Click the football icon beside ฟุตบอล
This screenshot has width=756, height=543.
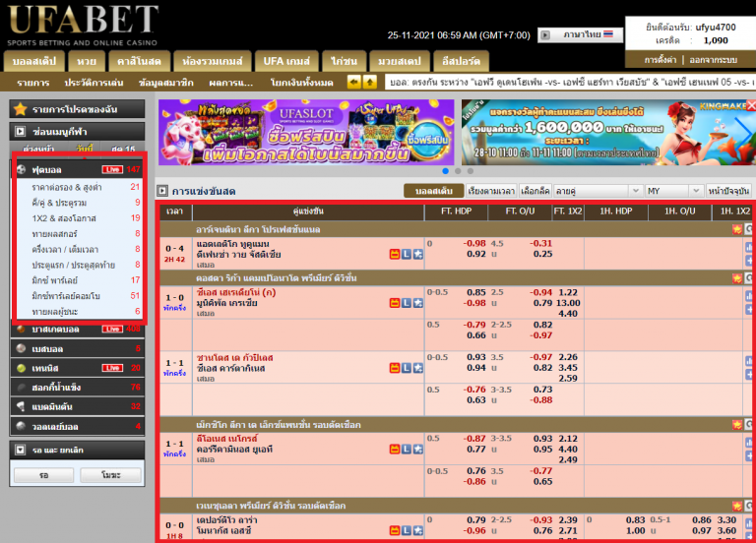(x=22, y=169)
